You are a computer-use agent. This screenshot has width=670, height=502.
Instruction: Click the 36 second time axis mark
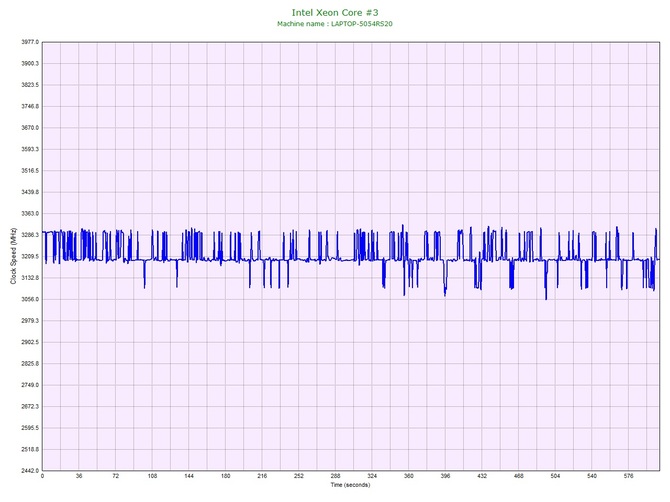(79, 477)
